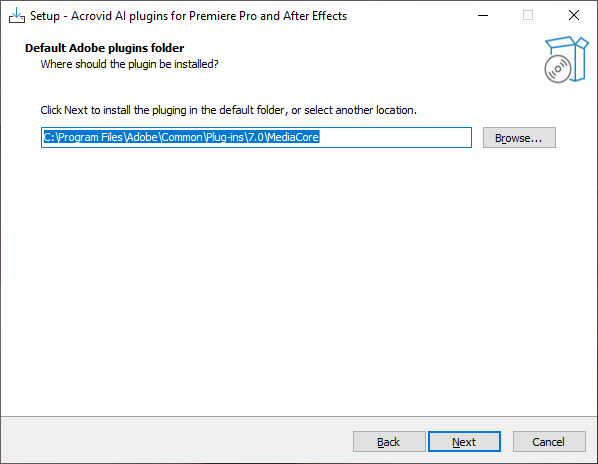Proceed by clicking the Next button

coord(464,442)
